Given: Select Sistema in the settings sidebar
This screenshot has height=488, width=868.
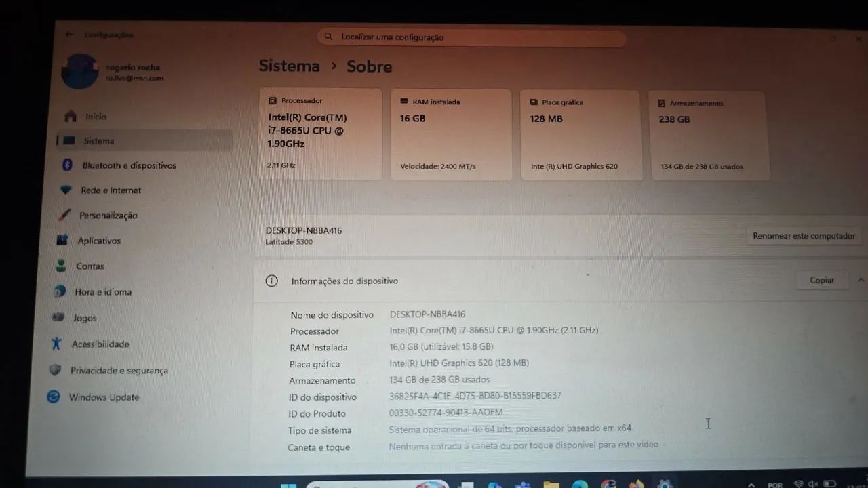Looking at the screenshot, I should [x=144, y=141].
